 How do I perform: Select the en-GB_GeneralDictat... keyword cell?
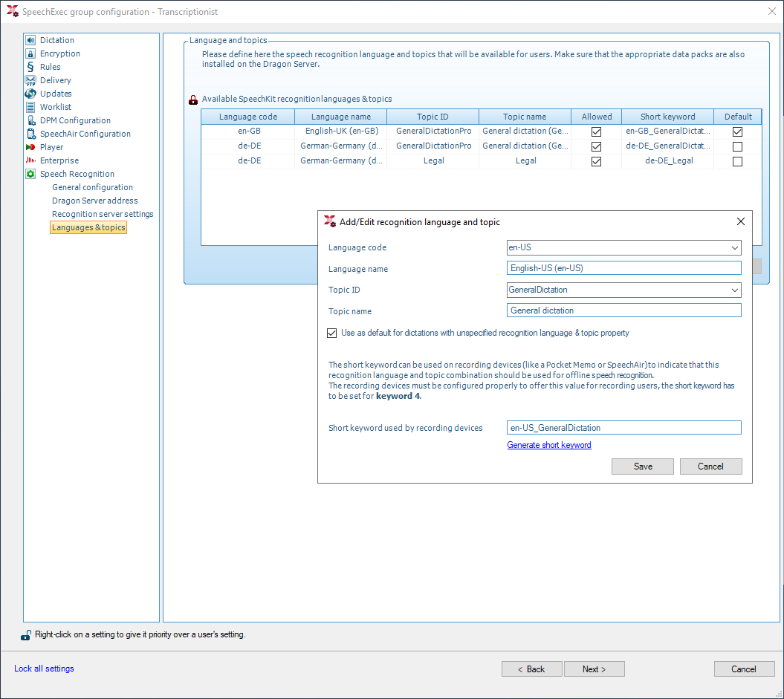coord(667,131)
